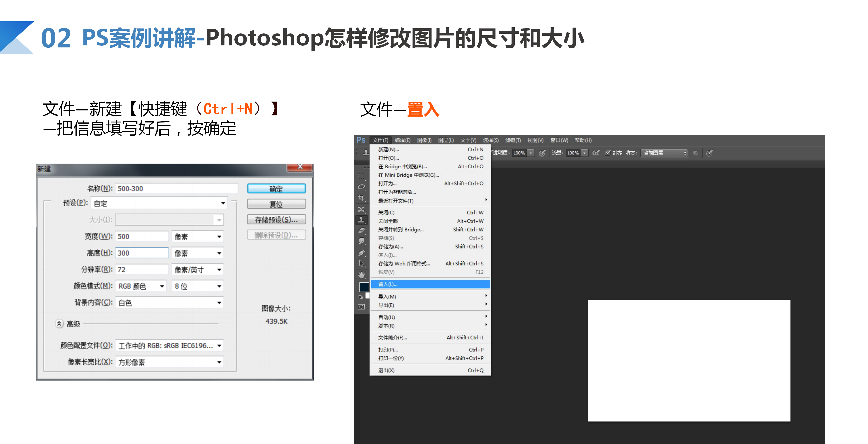Open the 颜色配置文件 dropdown
Viewport: 868px width, 444px height.
point(170,346)
